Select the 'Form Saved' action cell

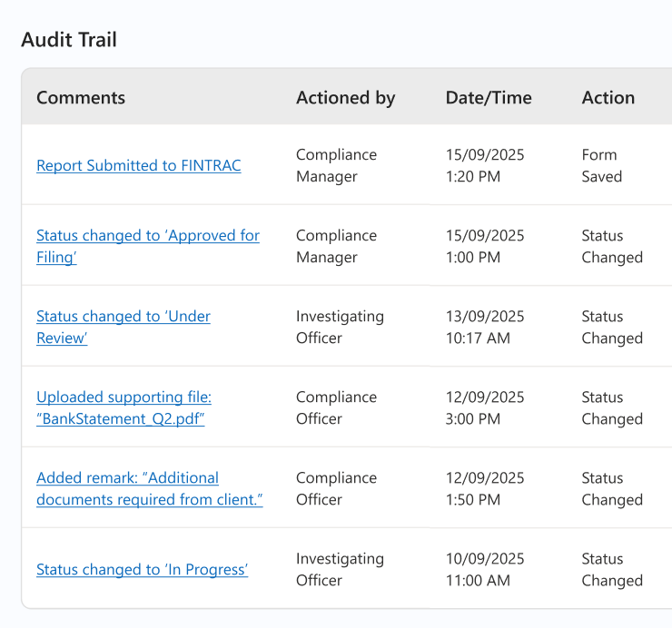point(601,166)
